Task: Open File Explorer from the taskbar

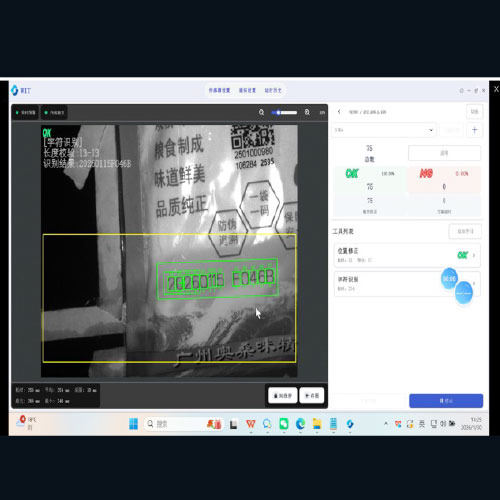Action: (x=317, y=424)
